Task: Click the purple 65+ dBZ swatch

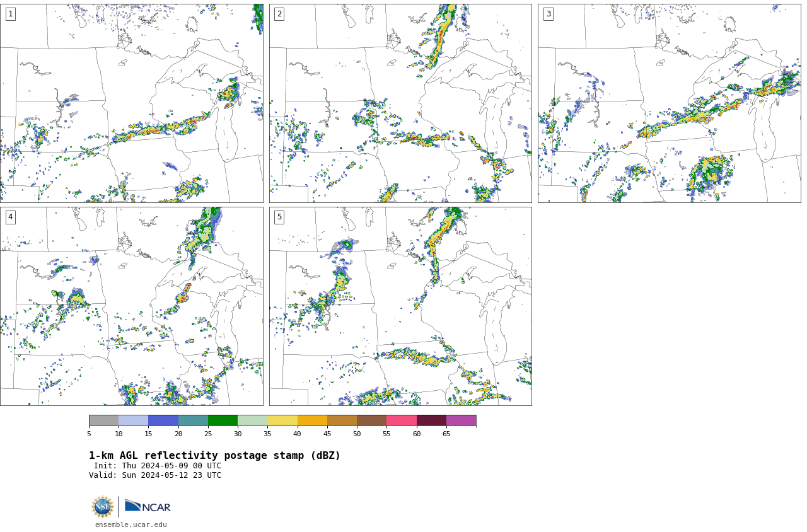Action: 461,420
